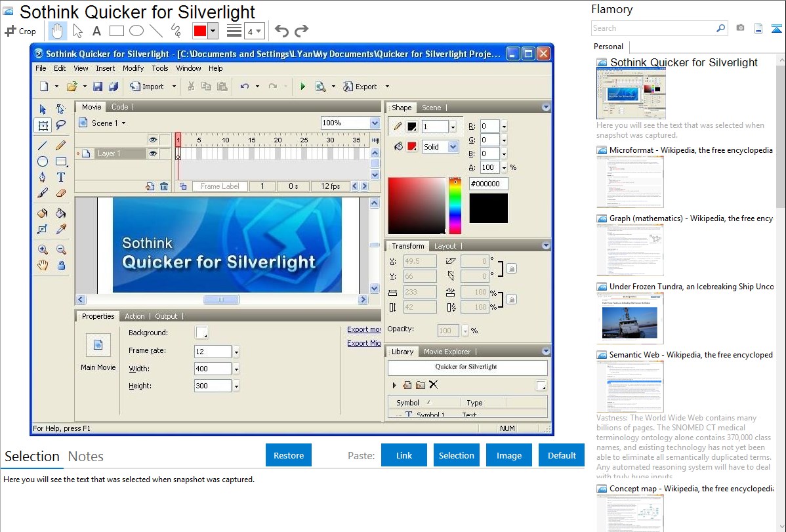Select the Pencil tool

[x=61, y=146]
